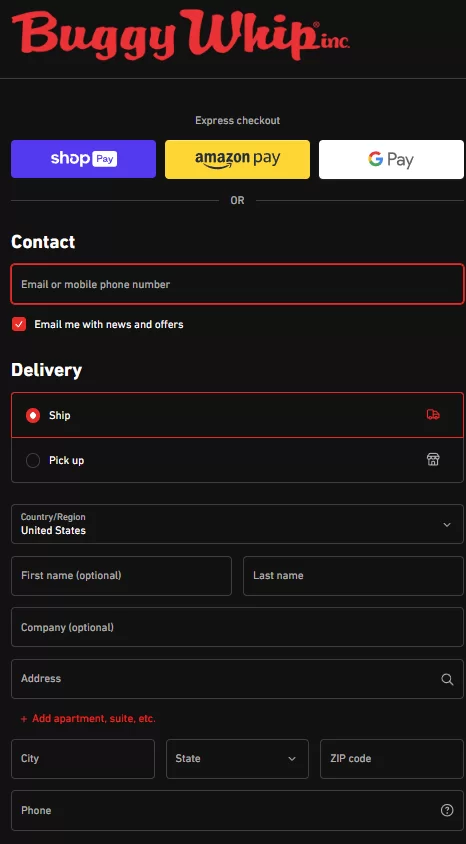Click the ZIP code input field
Viewport: 466px width, 844px height.
392,758
